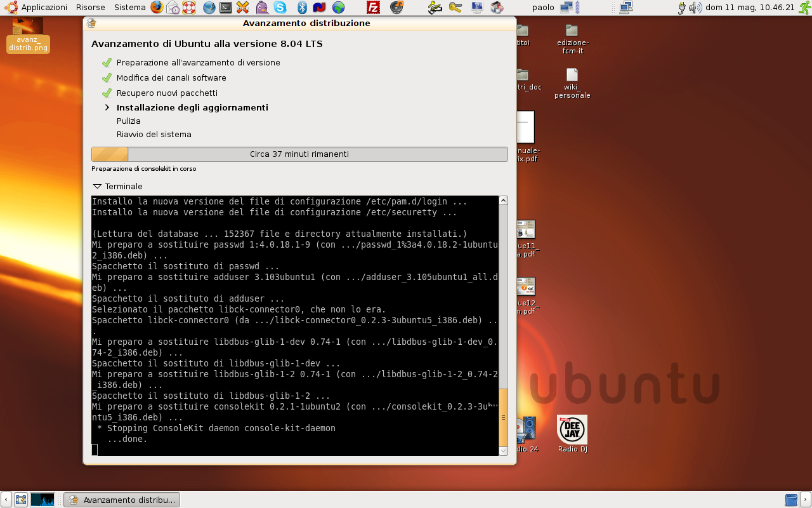Click 'Preparazione all'avanzamento di versione' step
This screenshot has width=812, height=508.
[198, 63]
